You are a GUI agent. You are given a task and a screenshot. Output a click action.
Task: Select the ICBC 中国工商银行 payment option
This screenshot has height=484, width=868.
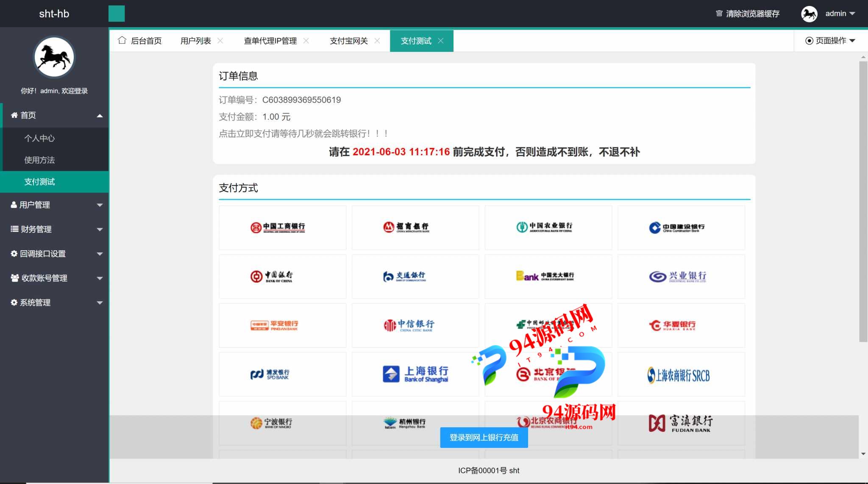click(282, 228)
